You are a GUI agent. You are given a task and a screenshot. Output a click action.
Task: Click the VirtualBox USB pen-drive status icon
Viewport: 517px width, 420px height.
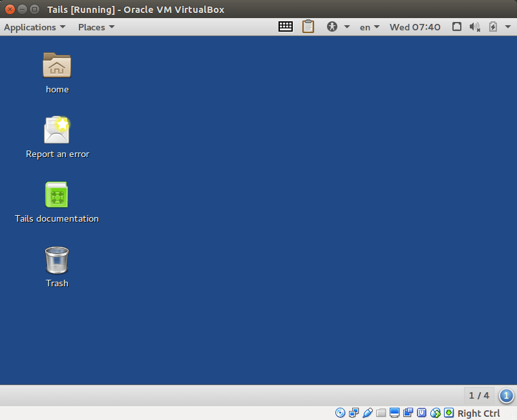coord(368,413)
